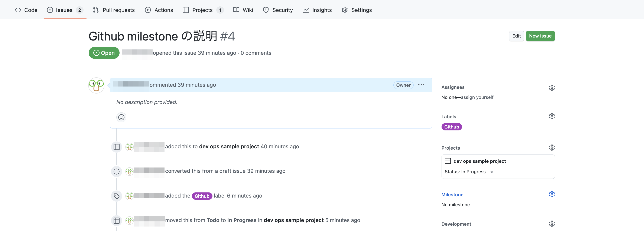The image size is (644, 231).
Task: Click the Milestone gear icon
Action: pos(552,195)
